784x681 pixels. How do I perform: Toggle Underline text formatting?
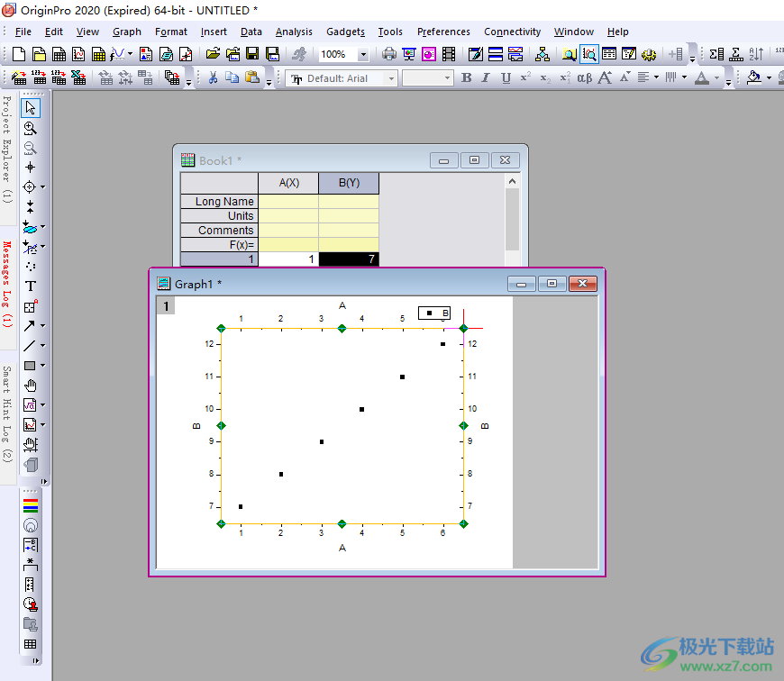pyautogui.click(x=506, y=78)
